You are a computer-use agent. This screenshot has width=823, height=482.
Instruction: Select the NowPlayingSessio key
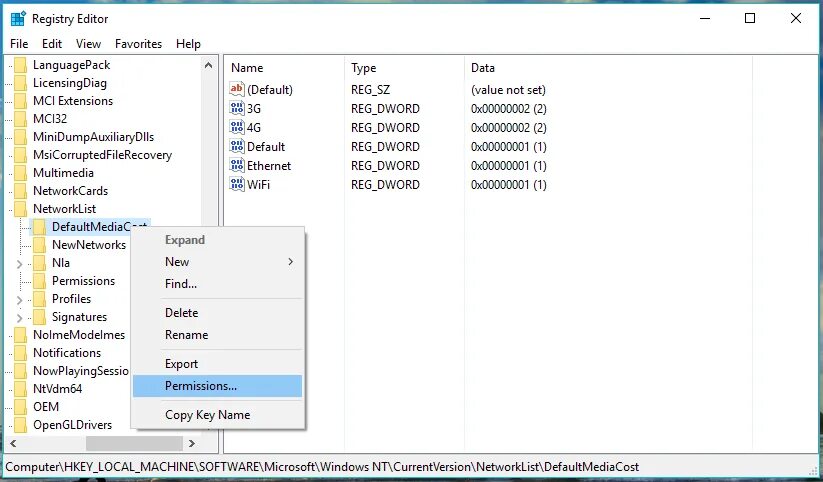point(81,371)
